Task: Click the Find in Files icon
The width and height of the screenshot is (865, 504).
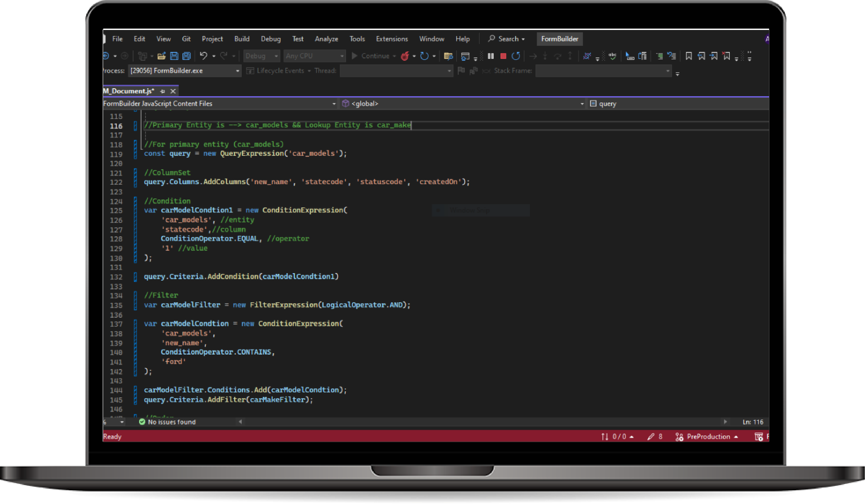Action: (448, 56)
